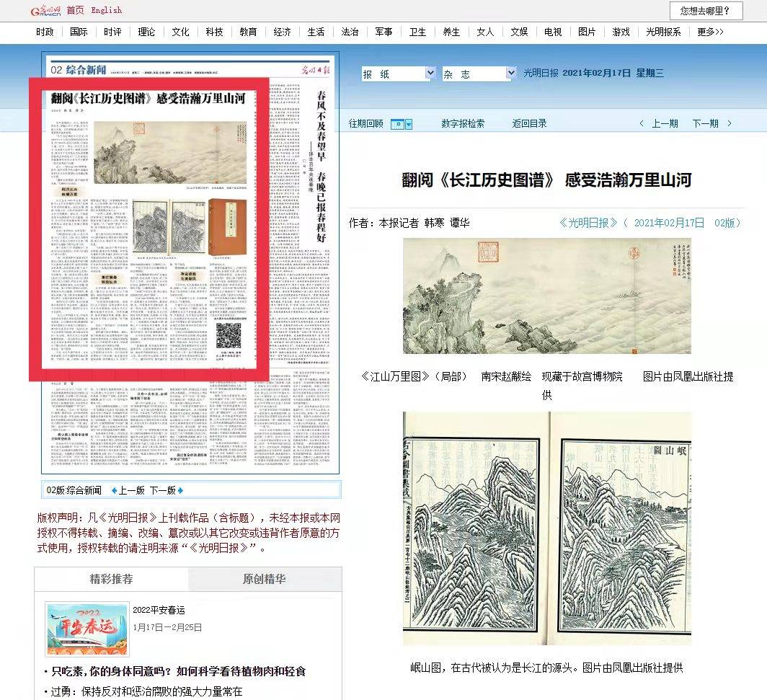Click 返回目录 to return to index

coord(529,124)
